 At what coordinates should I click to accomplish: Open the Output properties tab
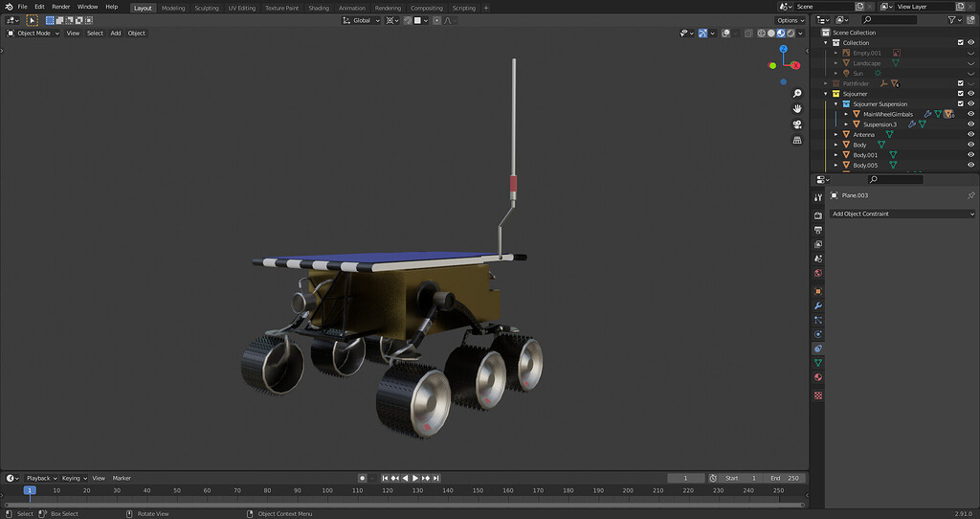[x=818, y=230]
